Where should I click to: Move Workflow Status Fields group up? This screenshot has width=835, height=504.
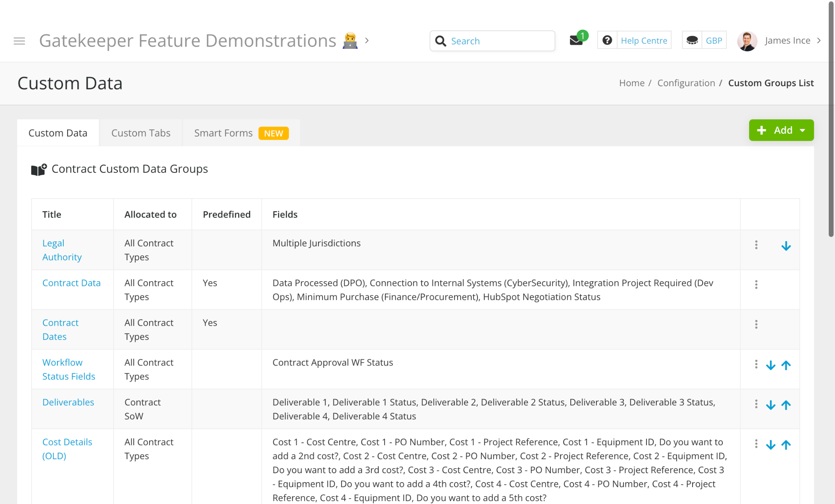(x=786, y=365)
